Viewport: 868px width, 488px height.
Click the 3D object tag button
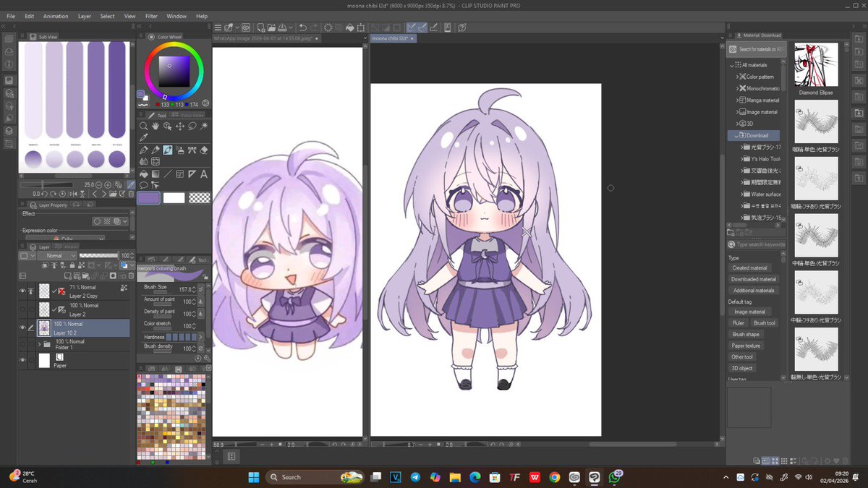[742, 368]
